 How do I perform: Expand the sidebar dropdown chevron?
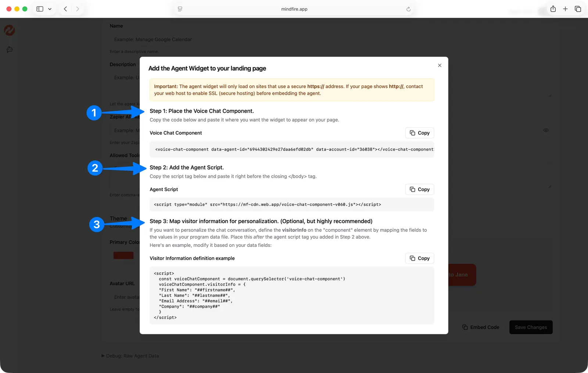coord(50,9)
